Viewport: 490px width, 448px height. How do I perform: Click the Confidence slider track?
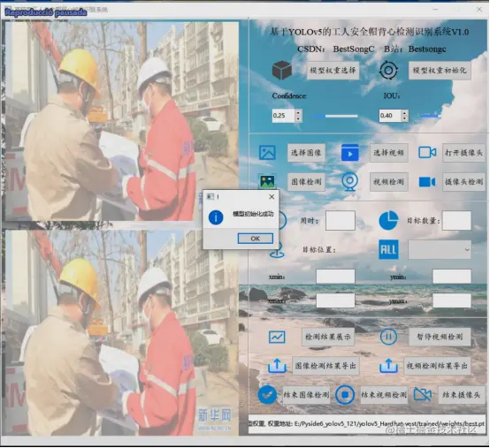[335, 116]
